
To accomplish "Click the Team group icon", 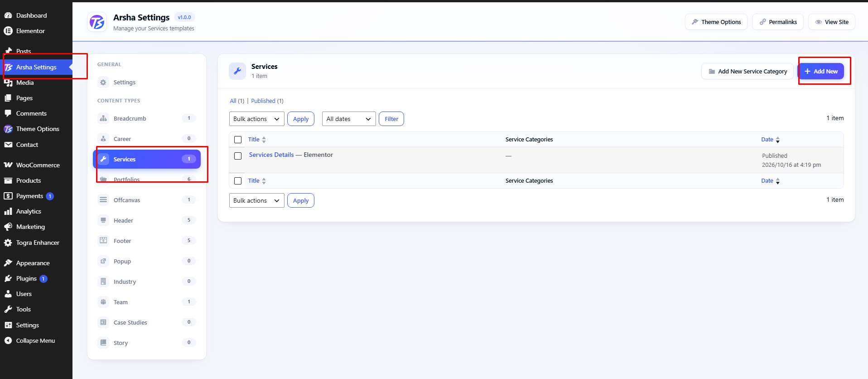I will (x=103, y=302).
